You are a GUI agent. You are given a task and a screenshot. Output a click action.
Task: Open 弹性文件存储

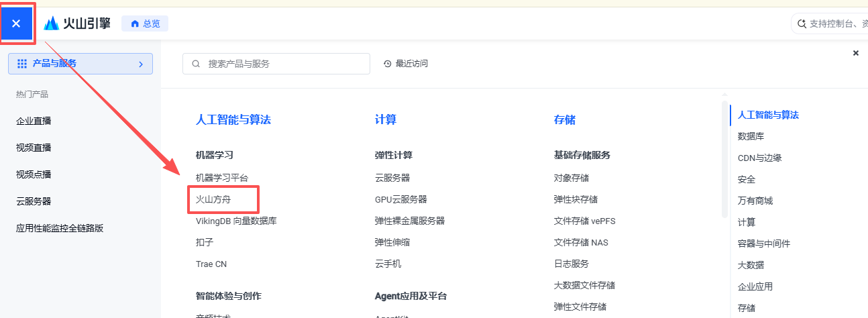[580, 307]
